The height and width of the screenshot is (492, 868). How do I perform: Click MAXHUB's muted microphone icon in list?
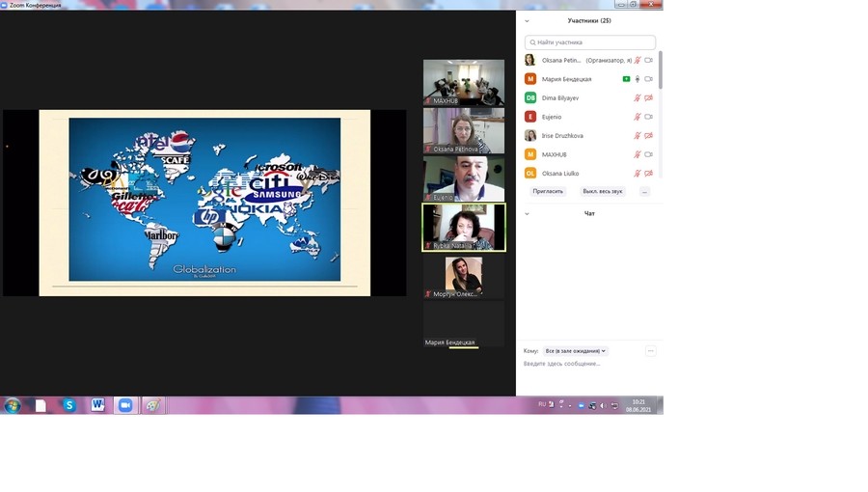[637, 154]
